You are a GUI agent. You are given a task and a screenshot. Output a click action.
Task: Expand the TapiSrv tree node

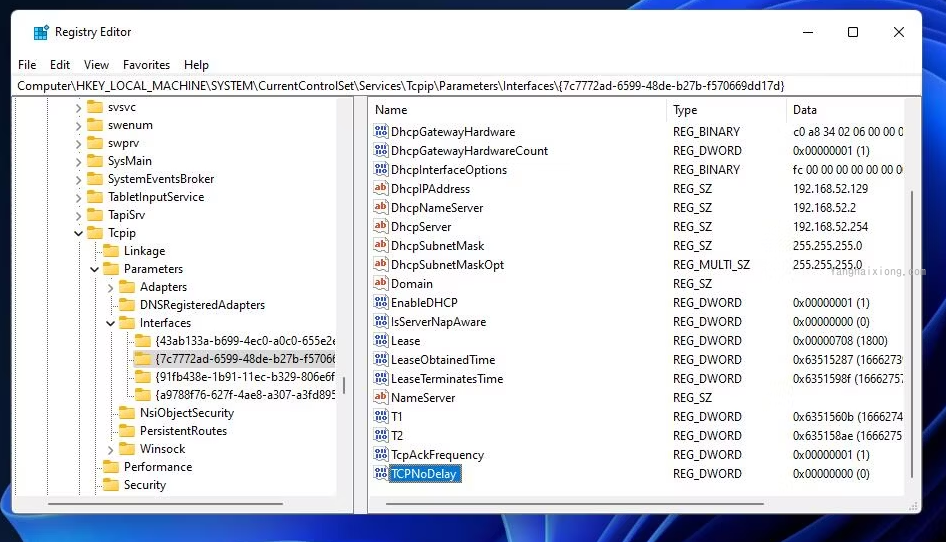click(x=78, y=215)
